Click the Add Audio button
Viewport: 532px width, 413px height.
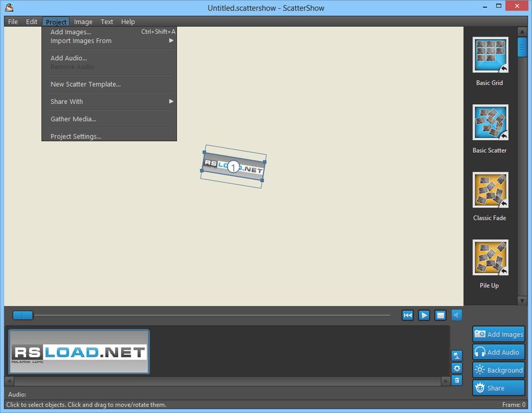point(499,352)
